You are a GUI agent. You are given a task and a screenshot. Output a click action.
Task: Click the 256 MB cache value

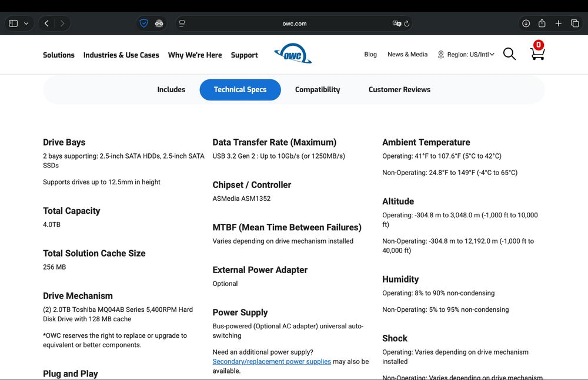(54, 267)
